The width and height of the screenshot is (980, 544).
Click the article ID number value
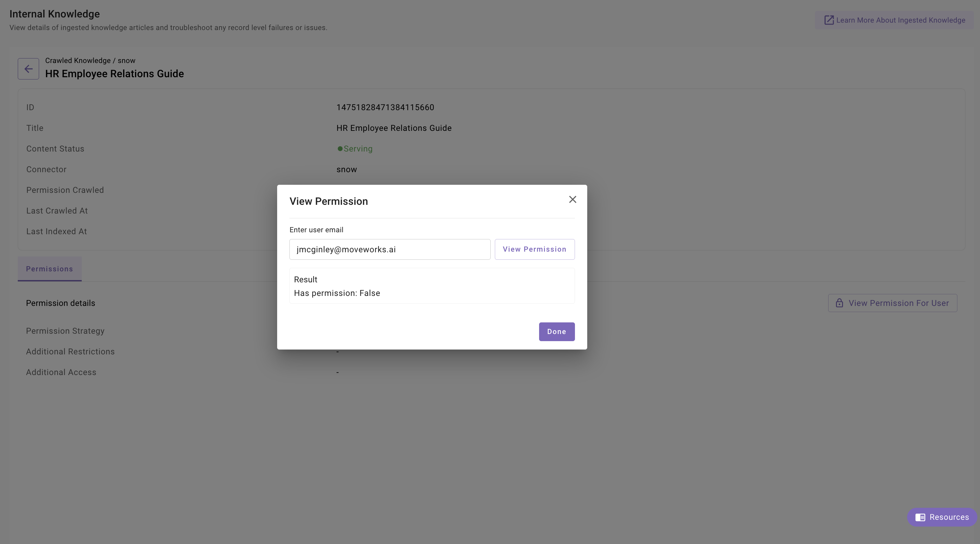[385, 108]
